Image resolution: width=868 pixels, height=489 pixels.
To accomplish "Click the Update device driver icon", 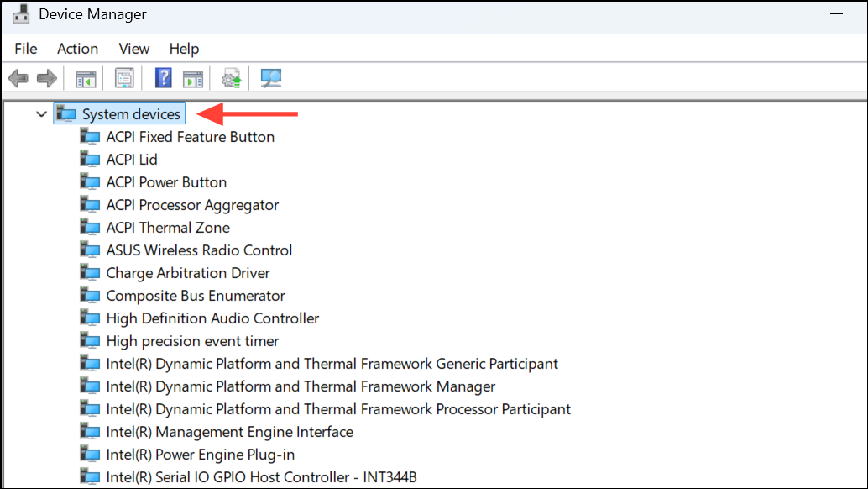I will click(232, 79).
